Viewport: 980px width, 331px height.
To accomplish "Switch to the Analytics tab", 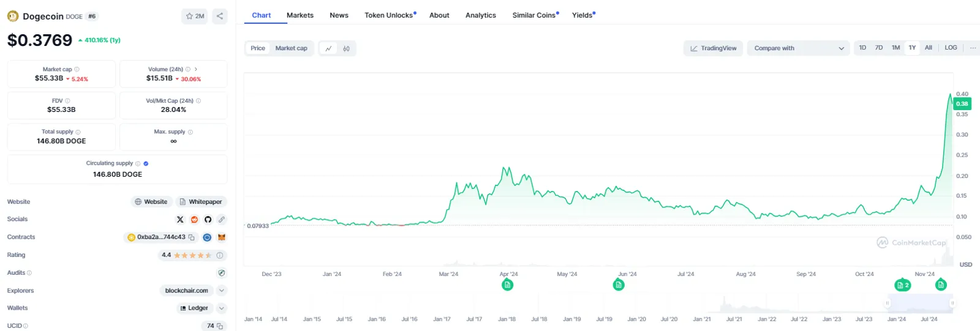I will coord(481,15).
